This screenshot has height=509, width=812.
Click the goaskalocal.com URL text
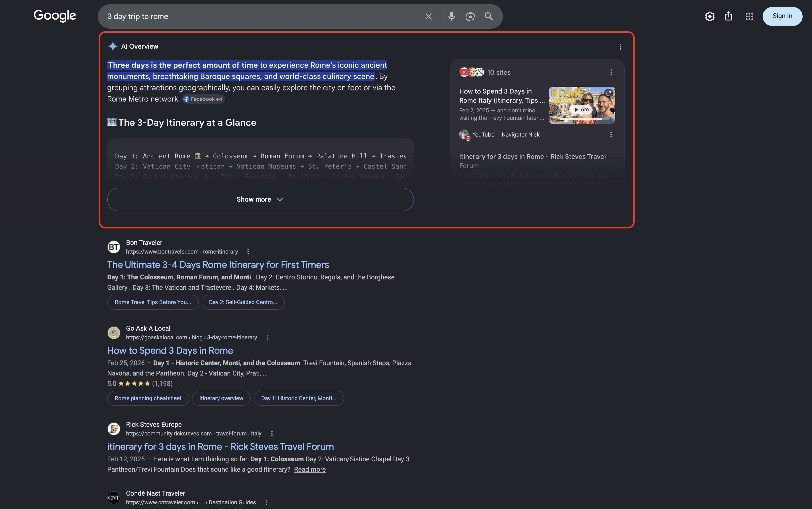[191, 338]
